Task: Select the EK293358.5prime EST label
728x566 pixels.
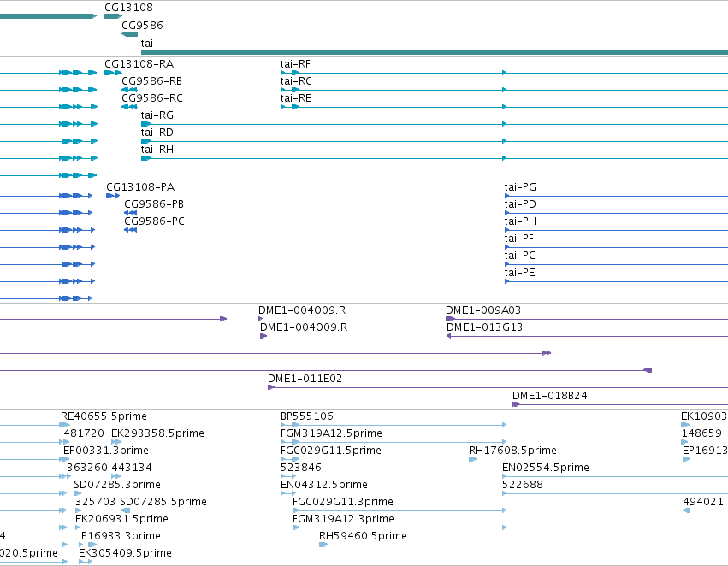Action: point(158,433)
